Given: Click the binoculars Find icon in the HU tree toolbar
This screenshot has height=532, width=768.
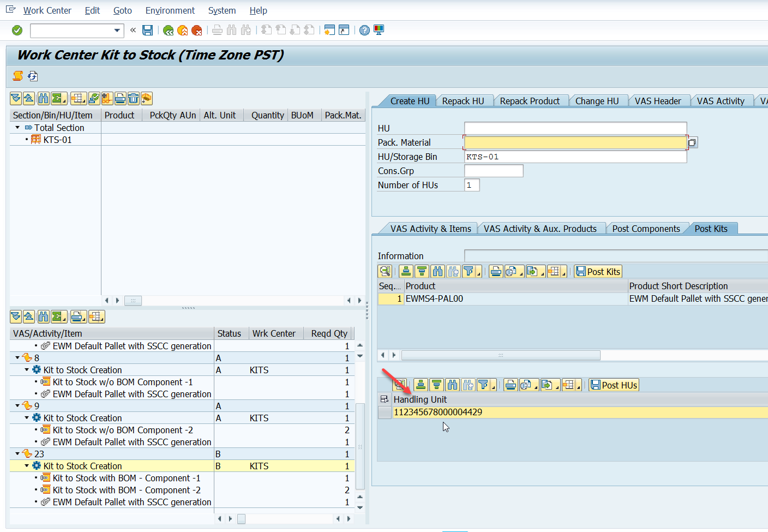Looking at the screenshot, I should pyautogui.click(x=43, y=98).
